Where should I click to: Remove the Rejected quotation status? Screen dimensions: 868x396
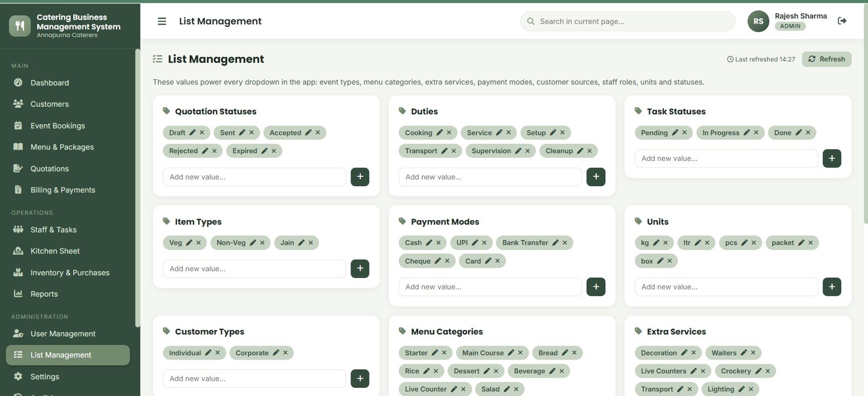pos(214,151)
